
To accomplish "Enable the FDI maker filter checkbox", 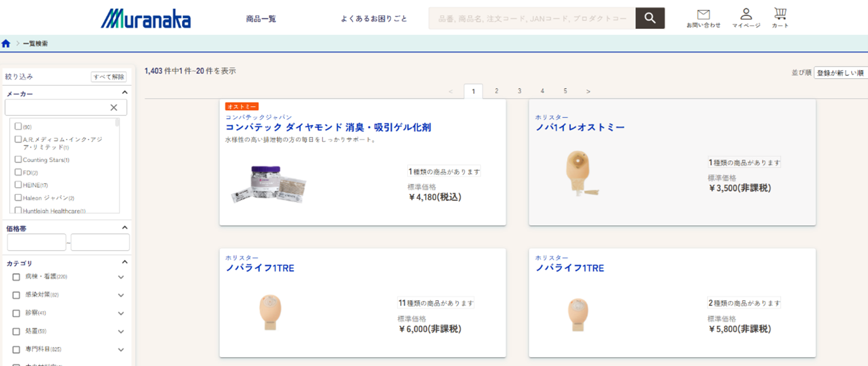I will pos(17,172).
